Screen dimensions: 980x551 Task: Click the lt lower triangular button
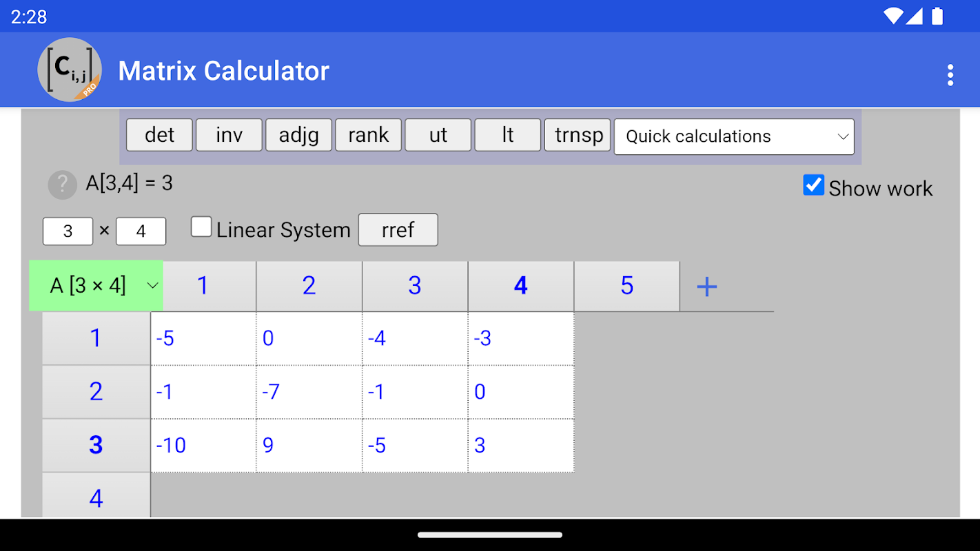click(507, 135)
